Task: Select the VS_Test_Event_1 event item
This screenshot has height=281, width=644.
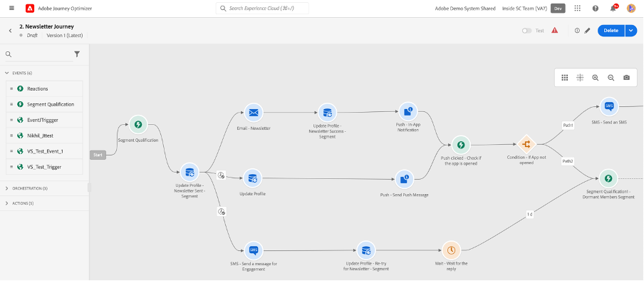Action: tap(45, 151)
